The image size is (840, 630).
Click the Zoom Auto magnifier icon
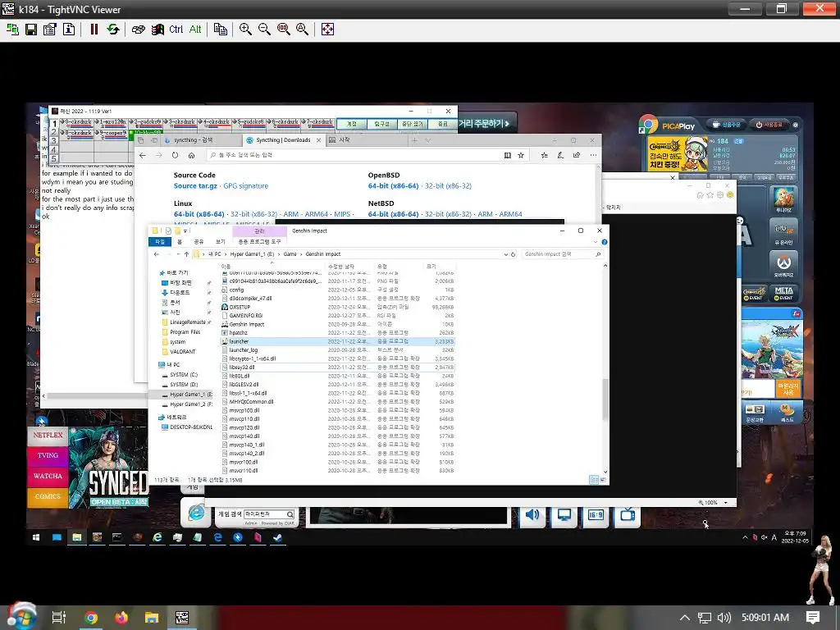(302, 30)
